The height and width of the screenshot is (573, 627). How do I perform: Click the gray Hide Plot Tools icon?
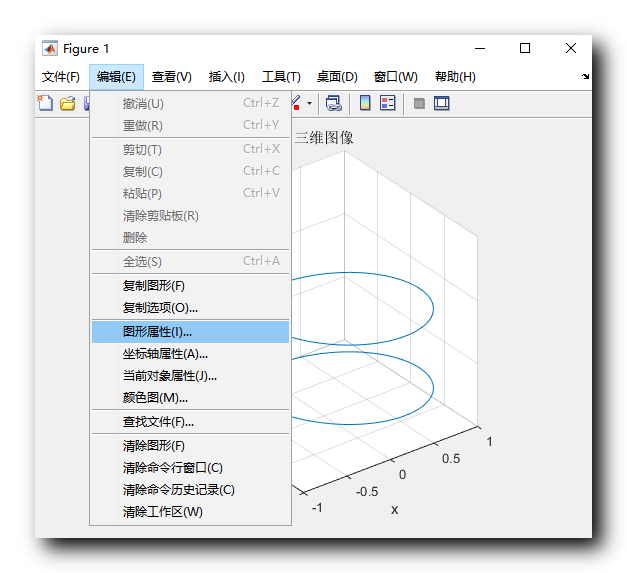click(x=419, y=104)
